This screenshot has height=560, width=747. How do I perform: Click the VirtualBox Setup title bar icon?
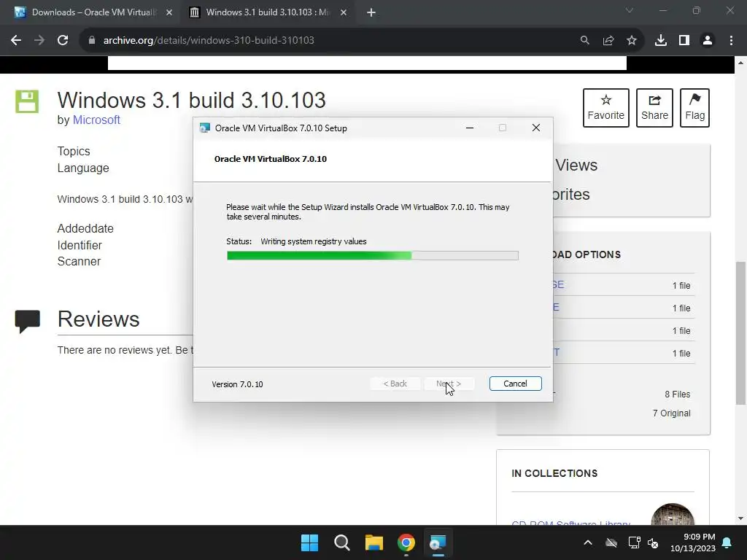(205, 128)
